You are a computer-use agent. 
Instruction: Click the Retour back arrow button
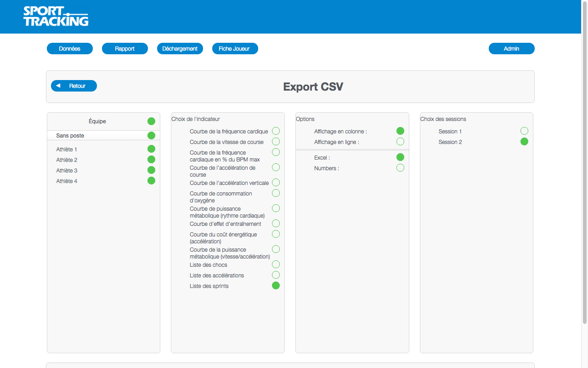tap(74, 86)
